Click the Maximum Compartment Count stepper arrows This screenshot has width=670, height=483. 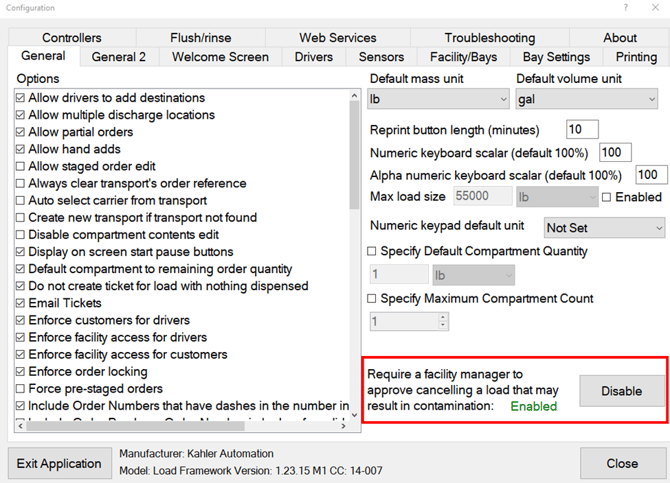443,321
